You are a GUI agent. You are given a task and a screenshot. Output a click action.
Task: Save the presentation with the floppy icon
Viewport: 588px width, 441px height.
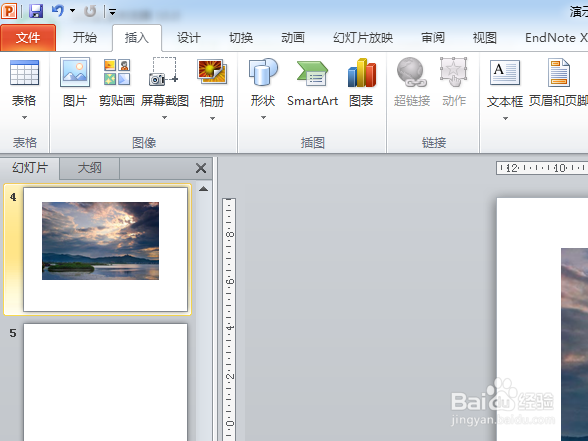click(36, 11)
